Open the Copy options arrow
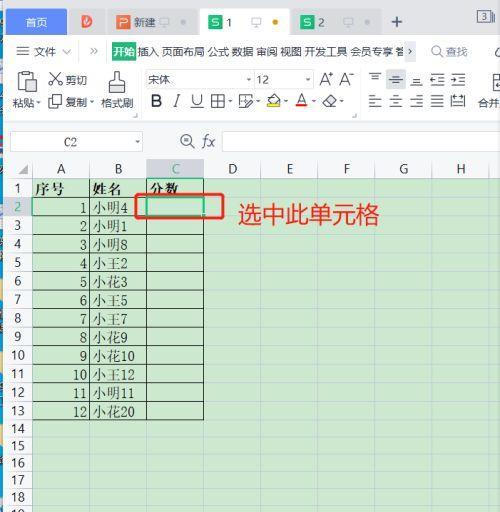 92,102
